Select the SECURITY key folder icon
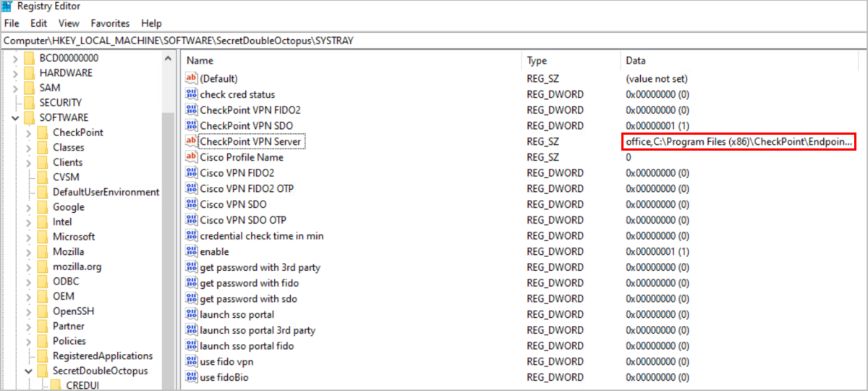This screenshot has height=391, width=868. (x=29, y=103)
